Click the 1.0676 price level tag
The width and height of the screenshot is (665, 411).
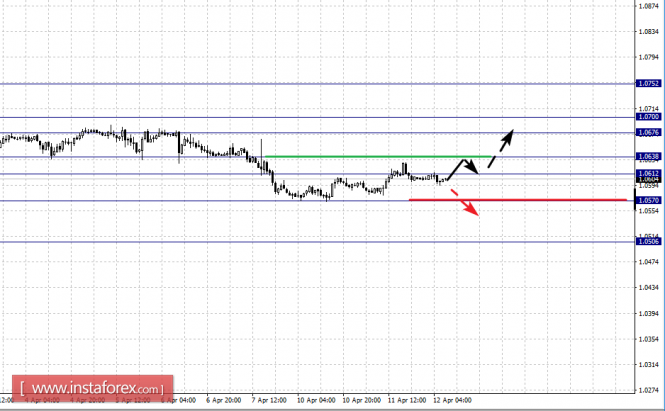(648, 133)
